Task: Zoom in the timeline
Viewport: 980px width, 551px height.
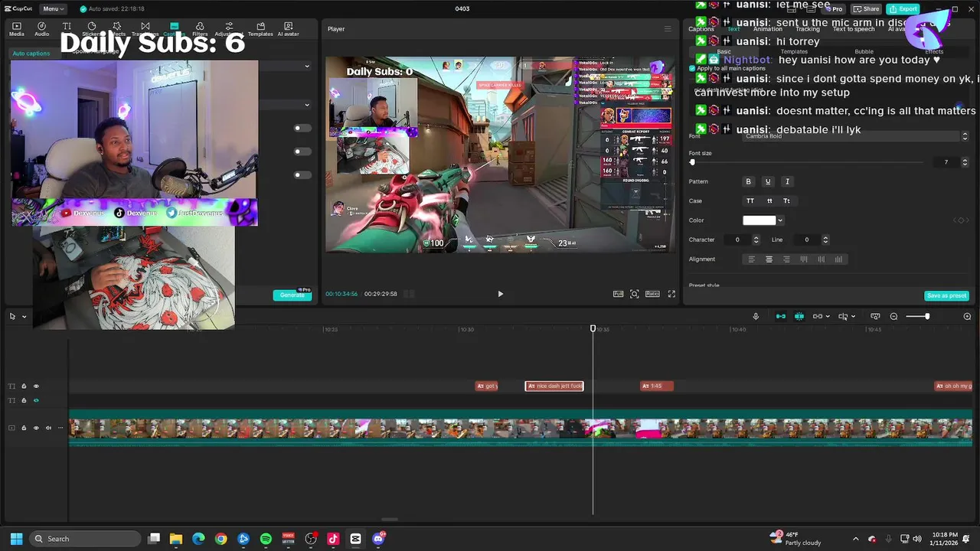Action: pyautogui.click(x=967, y=316)
